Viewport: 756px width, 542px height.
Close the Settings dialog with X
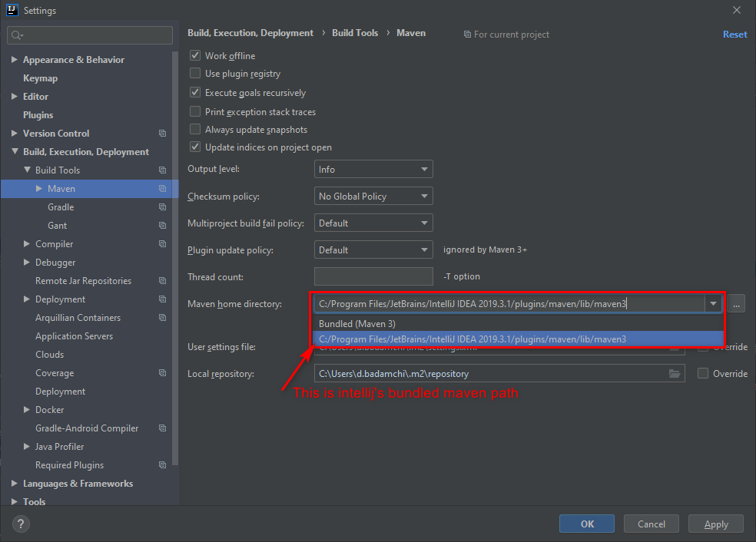pos(737,10)
